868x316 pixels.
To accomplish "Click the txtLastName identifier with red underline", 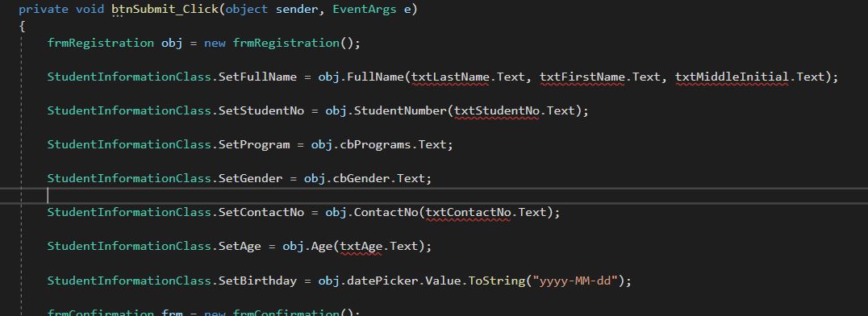I will 450,77.
